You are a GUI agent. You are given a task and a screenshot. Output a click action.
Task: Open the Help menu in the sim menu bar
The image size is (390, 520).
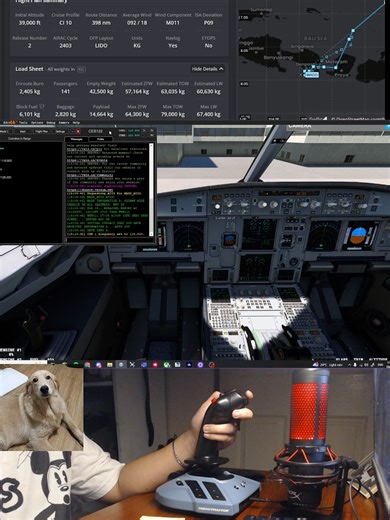(x=76, y=123)
